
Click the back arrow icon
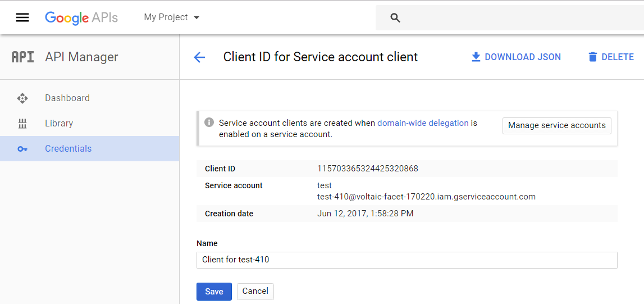(x=199, y=57)
